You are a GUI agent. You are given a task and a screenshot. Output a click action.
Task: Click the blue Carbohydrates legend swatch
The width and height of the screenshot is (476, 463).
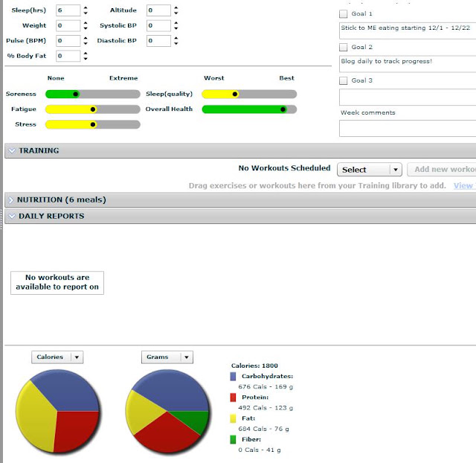click(233, 377)
